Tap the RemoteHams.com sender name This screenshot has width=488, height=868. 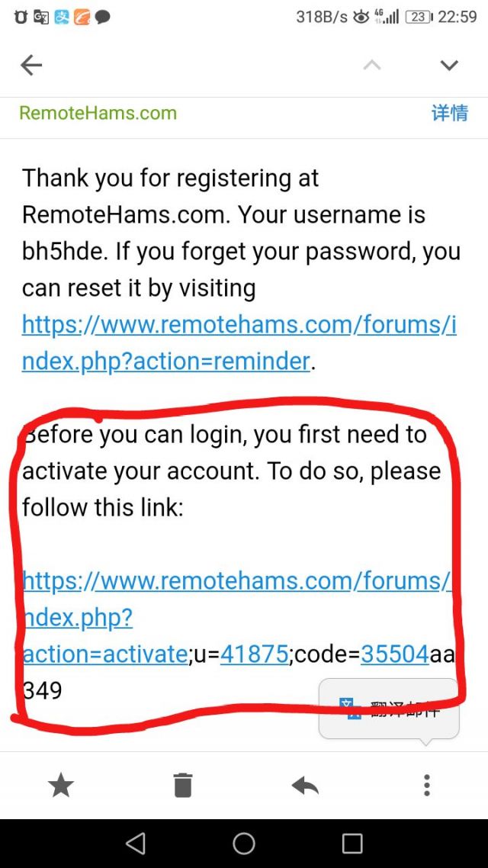coord(98,113)
